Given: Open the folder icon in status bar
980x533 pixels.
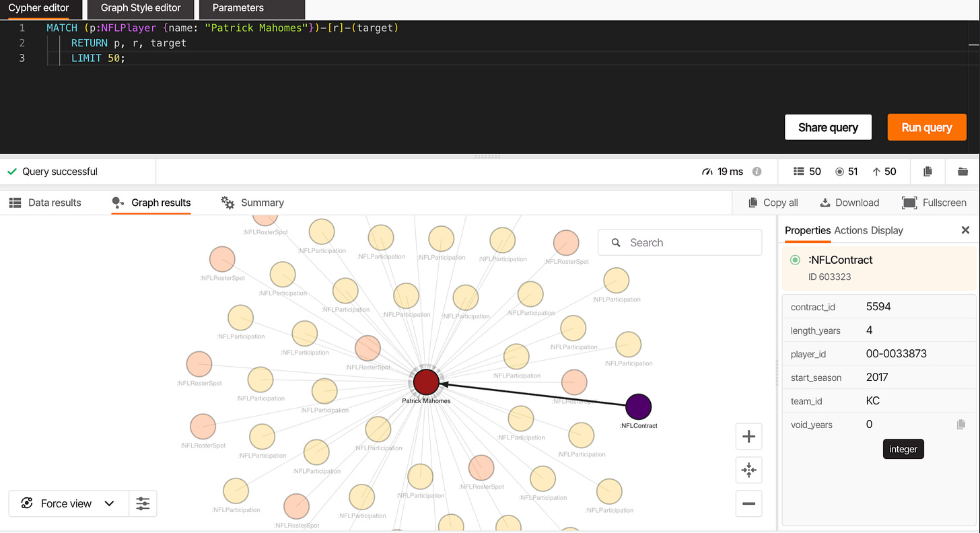Looking at the screenshot, I should 963,172.
